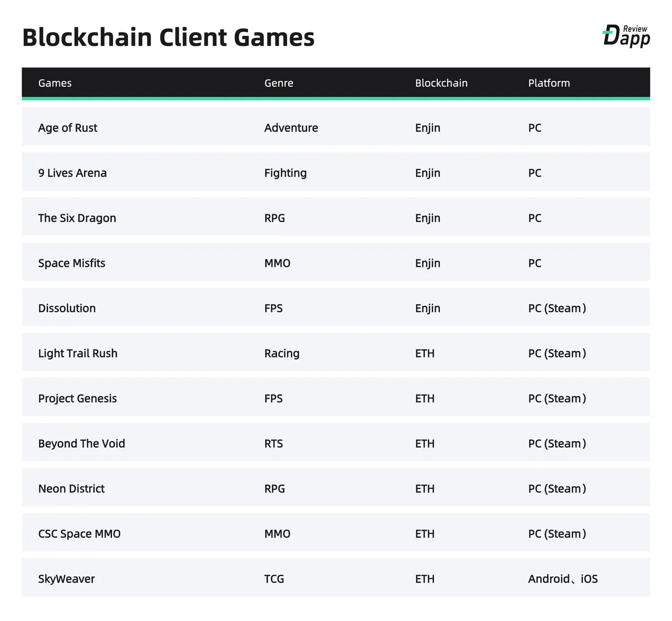Image resolution: width=672 pixels, height=621 pixels.
Task: Select PC (Steam) in CSC Space MMO row
Action: [x=557, y=534]
